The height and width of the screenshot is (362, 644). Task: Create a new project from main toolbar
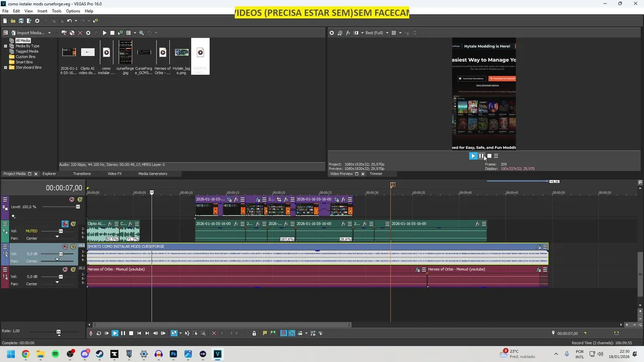coord(5,21)
